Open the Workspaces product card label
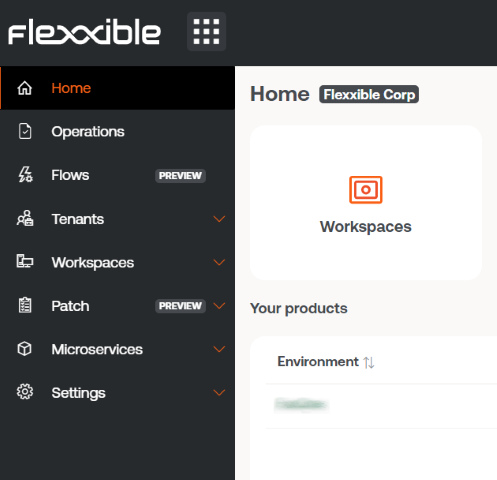Image resolution: width=497 pixels, height=480 pixels. [366, 227]
